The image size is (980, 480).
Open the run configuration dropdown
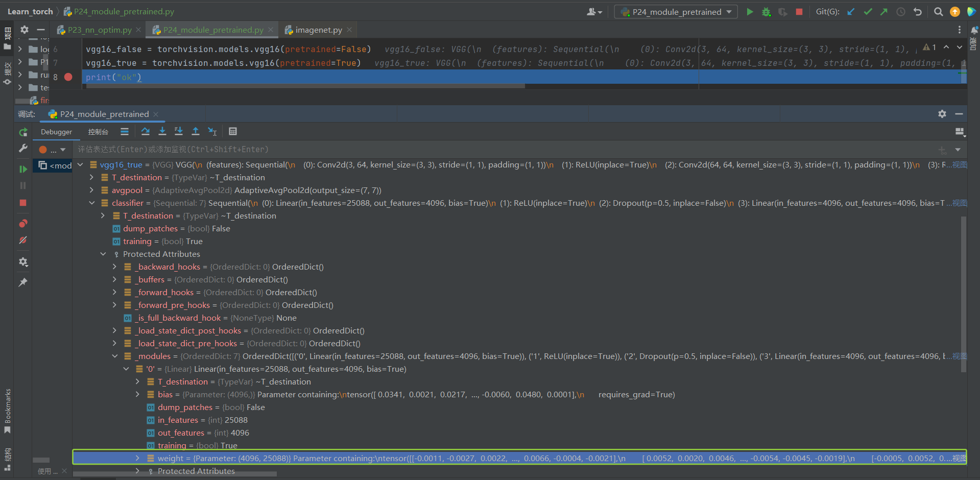676,12
